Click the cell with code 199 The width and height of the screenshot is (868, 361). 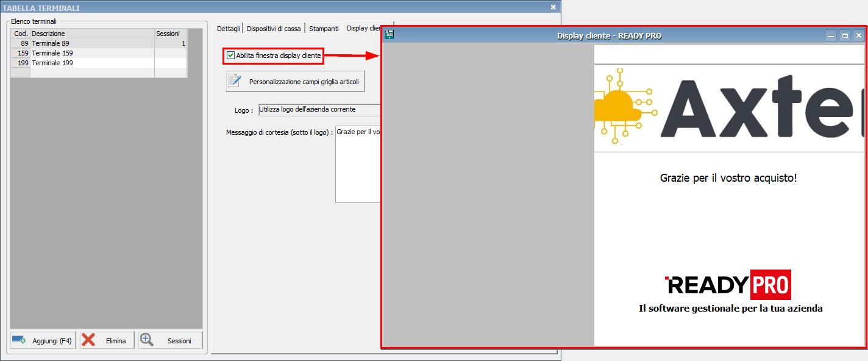point(21,63)
